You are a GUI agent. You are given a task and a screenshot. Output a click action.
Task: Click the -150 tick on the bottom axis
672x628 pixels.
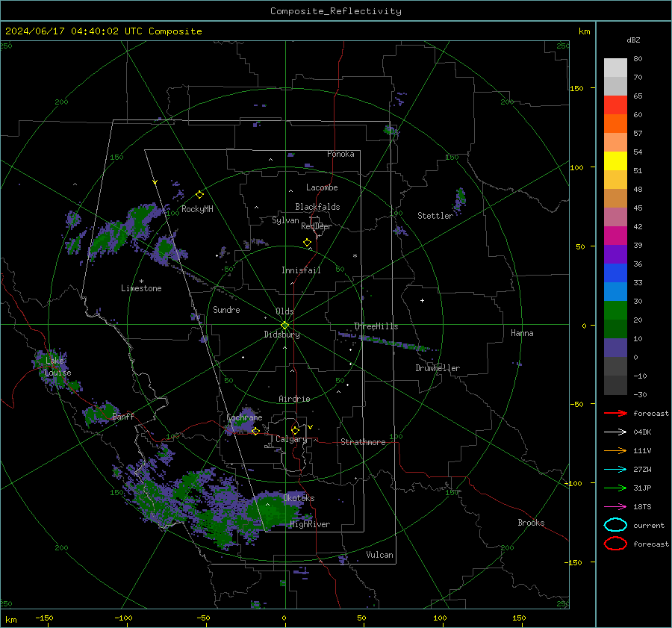[x=44, y=618]
